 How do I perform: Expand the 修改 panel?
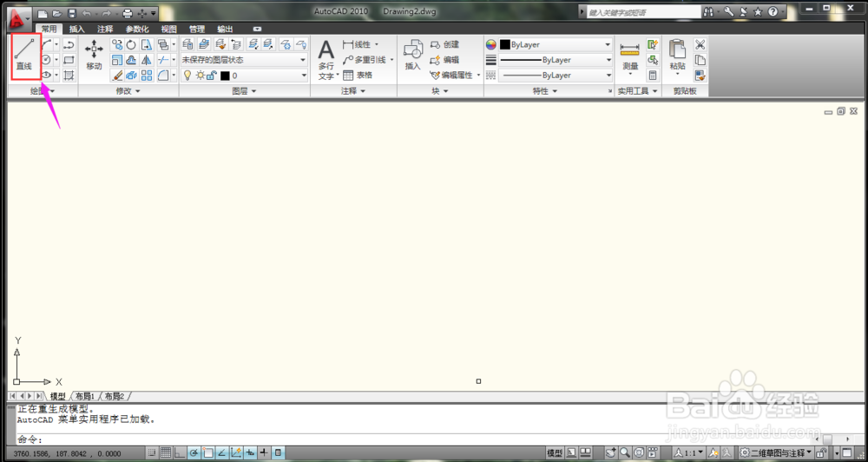coord(128,91)
